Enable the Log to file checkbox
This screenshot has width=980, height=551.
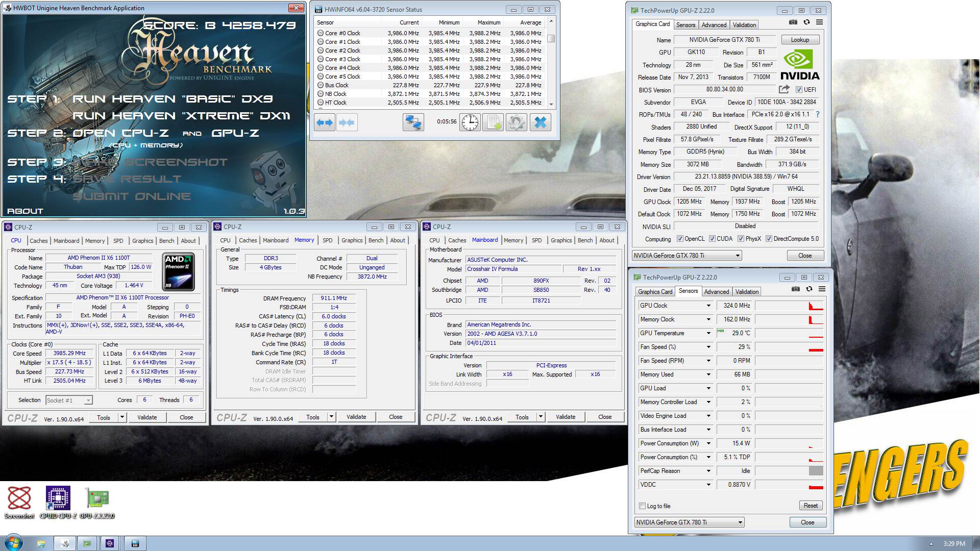tap(643, 506)
